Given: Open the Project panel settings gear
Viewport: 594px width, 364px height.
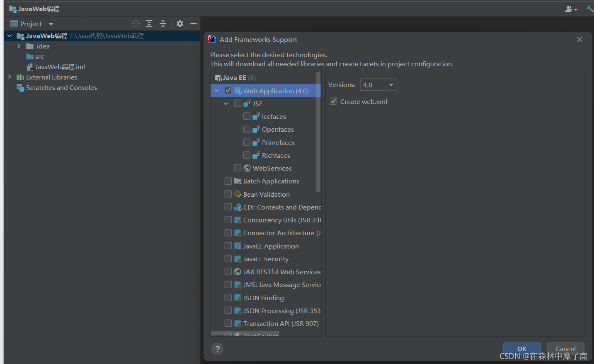Looking at the screenshot, I should [180, 24].
